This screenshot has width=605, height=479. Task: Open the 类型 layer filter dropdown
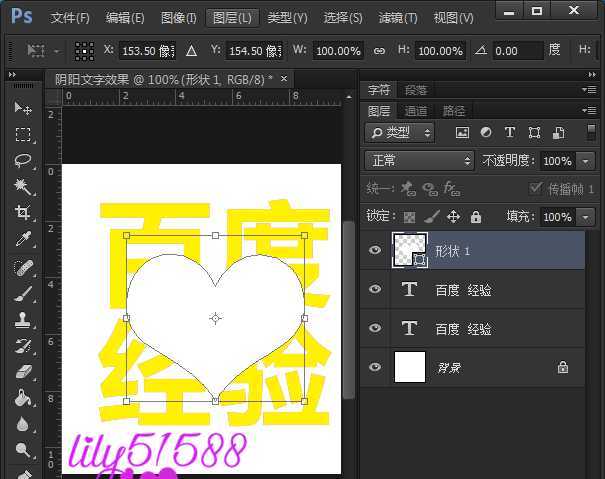pyautogui.click(x=401, y=132)
